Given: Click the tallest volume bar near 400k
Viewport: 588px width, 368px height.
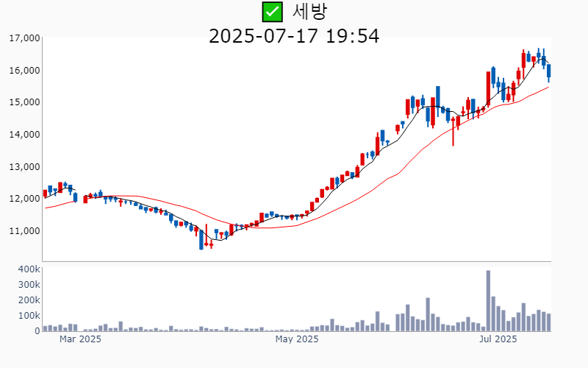Looking at the screenshot, I should (x=488, y=301).
